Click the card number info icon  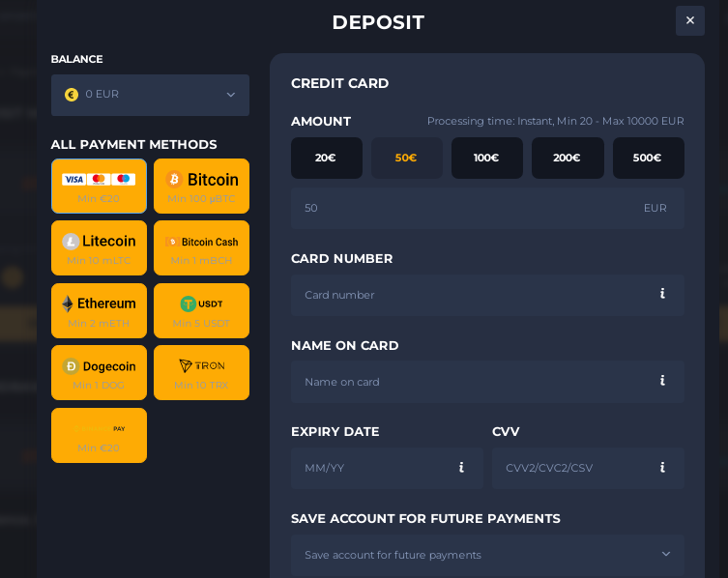pyautogui.click(x=662, y=294)
